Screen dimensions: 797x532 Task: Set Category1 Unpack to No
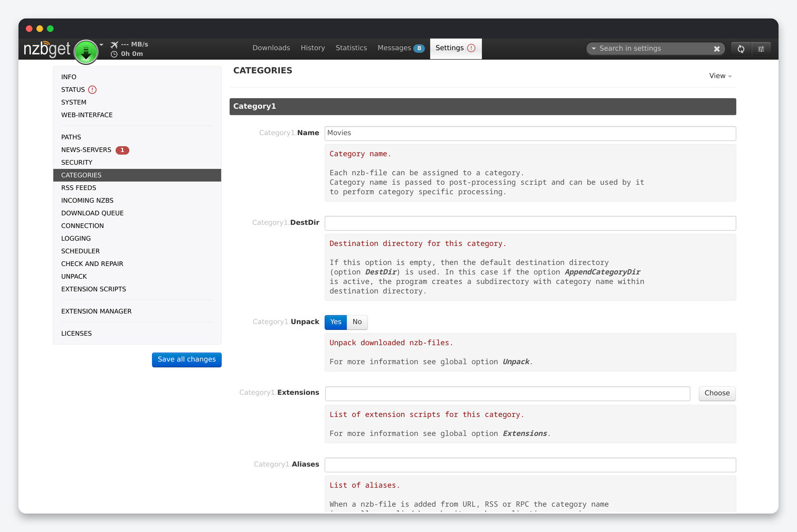tap(357, 322)
